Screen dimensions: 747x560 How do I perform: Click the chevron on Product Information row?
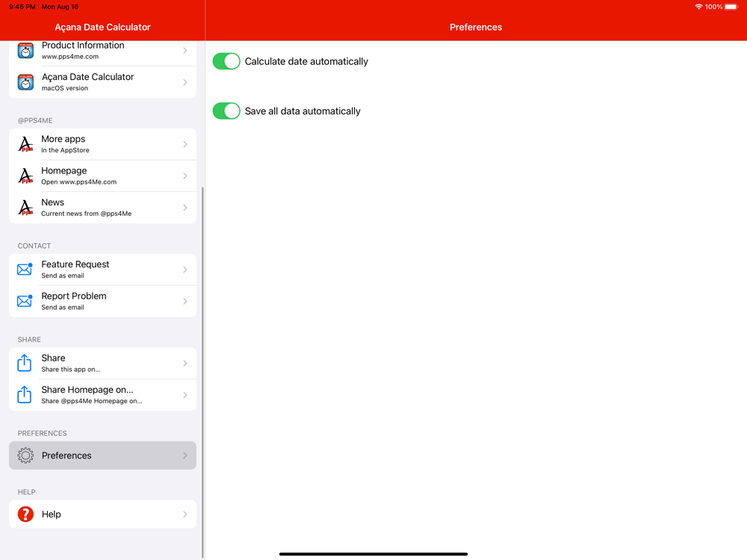[185, 51]
